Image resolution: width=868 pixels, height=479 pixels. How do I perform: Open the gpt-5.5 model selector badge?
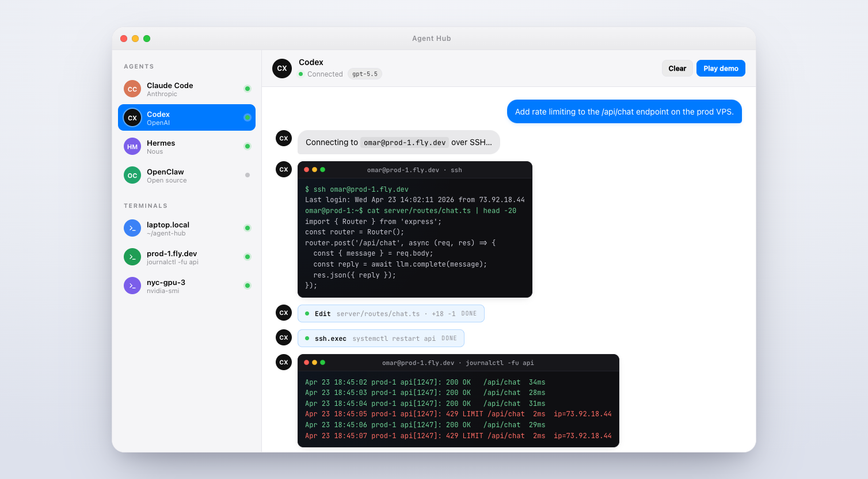[x=364, y=74]
